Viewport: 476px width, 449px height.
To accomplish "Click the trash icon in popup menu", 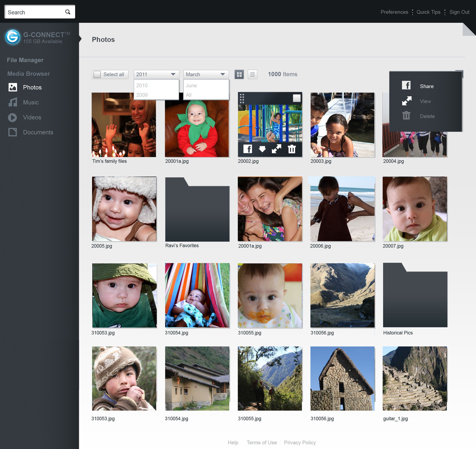I will [406, 115].
